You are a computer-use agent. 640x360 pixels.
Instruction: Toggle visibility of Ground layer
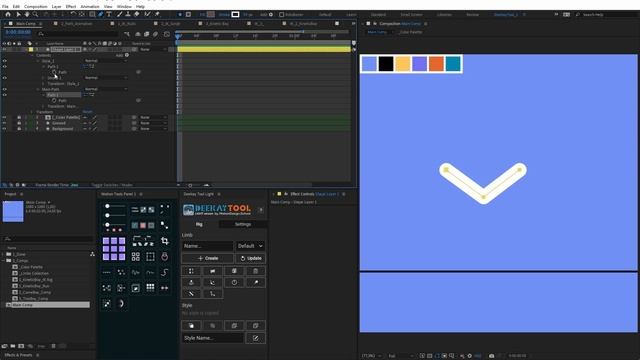4,123
